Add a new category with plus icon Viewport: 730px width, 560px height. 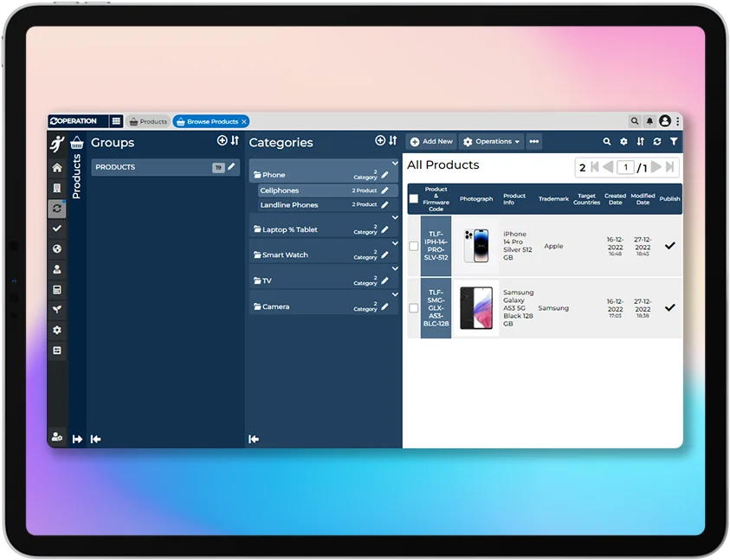point(379,141)
